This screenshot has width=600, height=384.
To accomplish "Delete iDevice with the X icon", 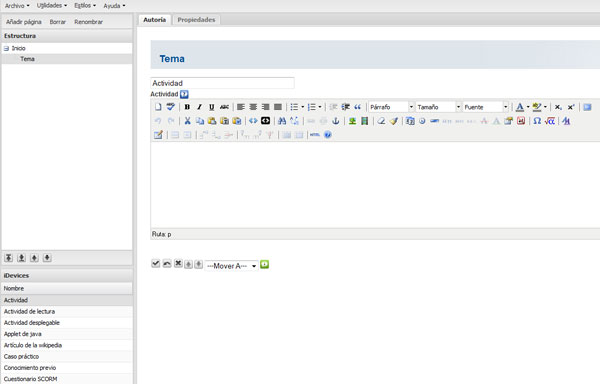I will coord(178,264).
